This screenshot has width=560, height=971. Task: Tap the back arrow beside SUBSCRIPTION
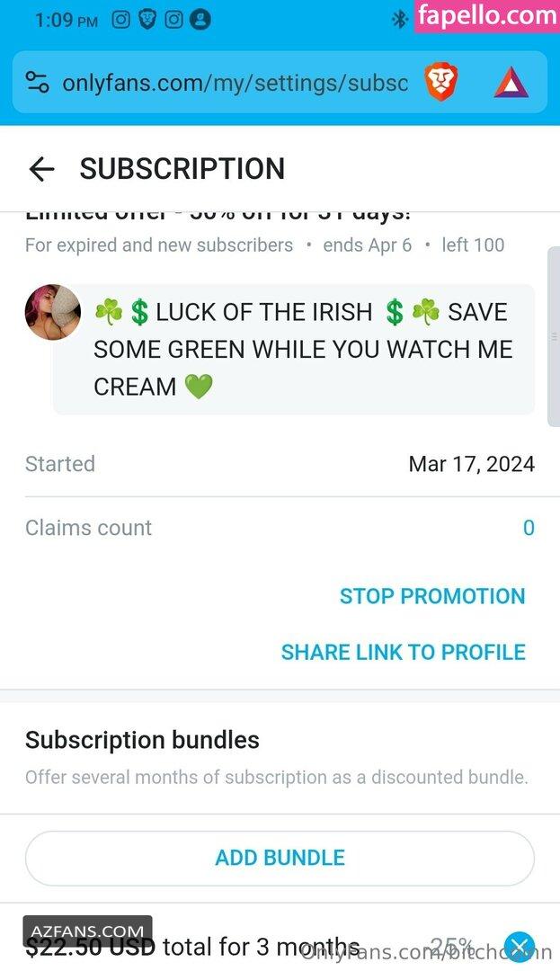42,169
